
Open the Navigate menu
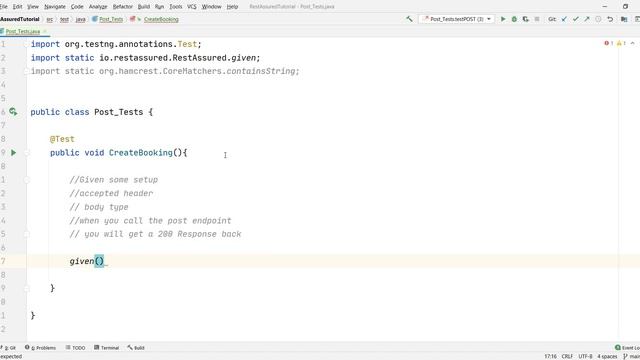point(55,7)
